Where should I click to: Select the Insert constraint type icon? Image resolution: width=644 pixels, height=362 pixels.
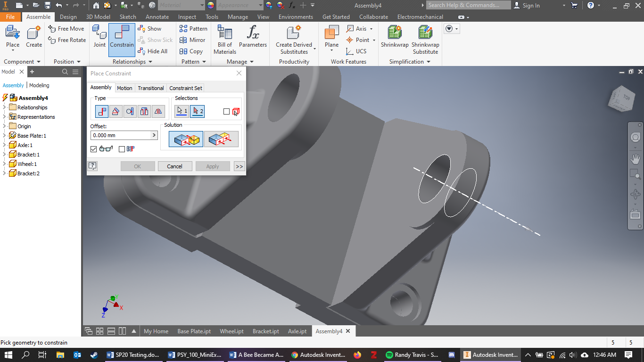click(144, 112)
